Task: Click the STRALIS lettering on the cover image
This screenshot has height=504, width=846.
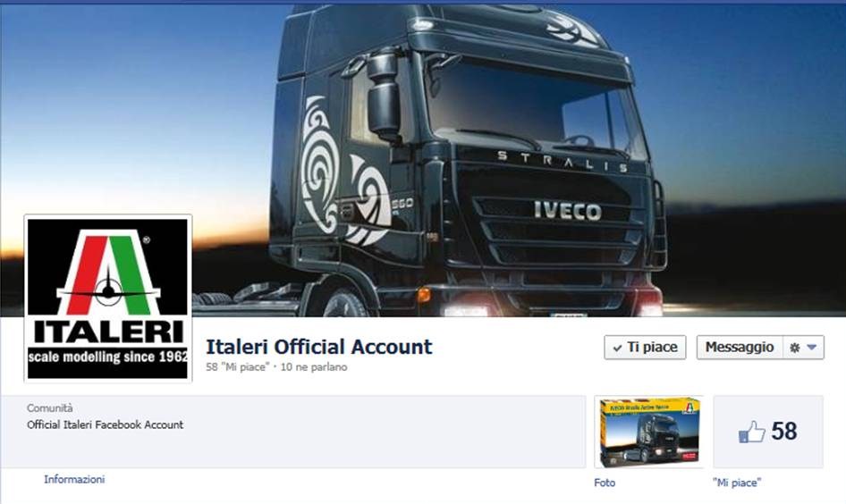Action: click(x=563, y=161)
